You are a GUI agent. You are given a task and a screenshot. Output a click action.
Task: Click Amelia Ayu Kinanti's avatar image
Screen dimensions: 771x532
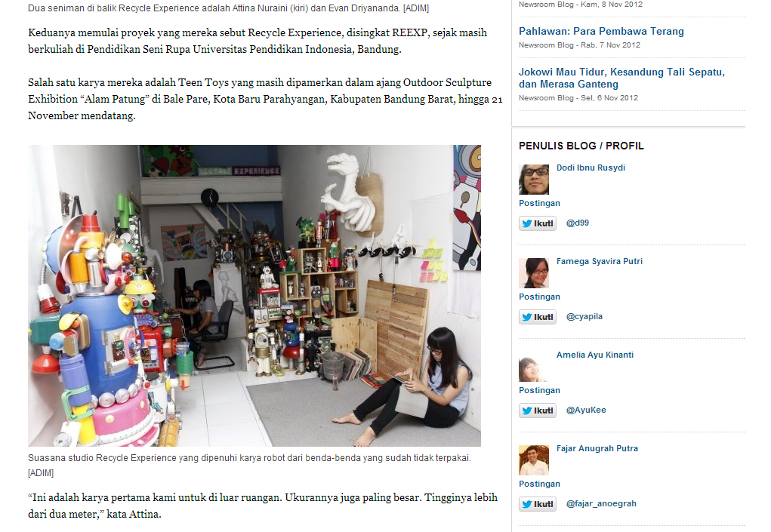pos(533,367)
